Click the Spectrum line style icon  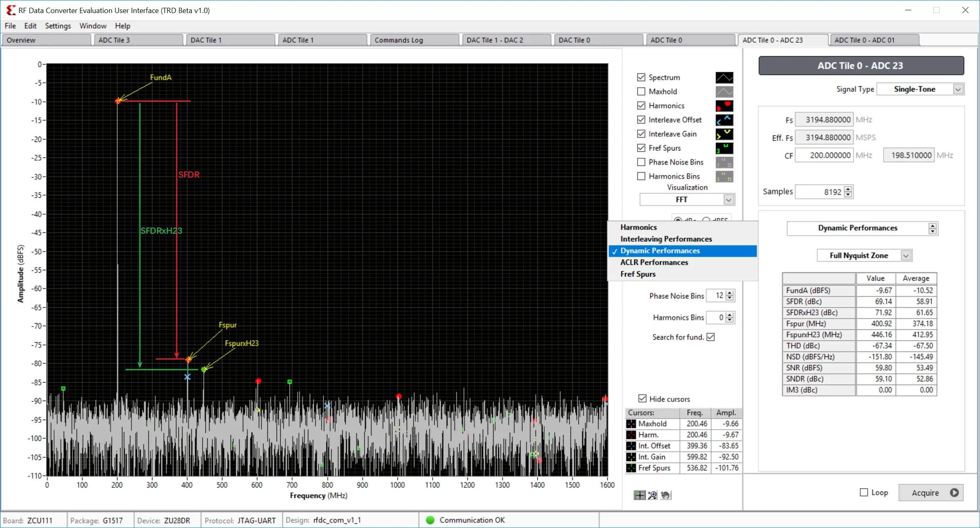pyautogui.click(x=724, y=78)
